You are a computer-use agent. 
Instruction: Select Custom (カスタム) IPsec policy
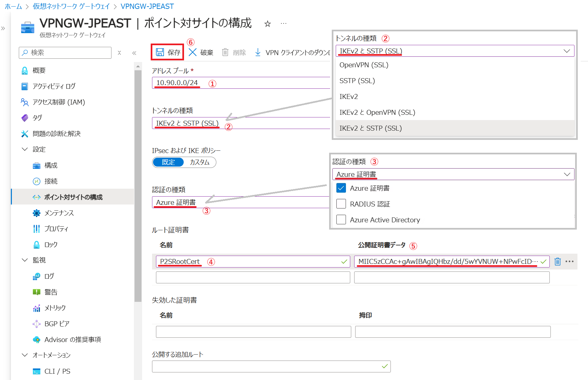[x=200, y=162]
